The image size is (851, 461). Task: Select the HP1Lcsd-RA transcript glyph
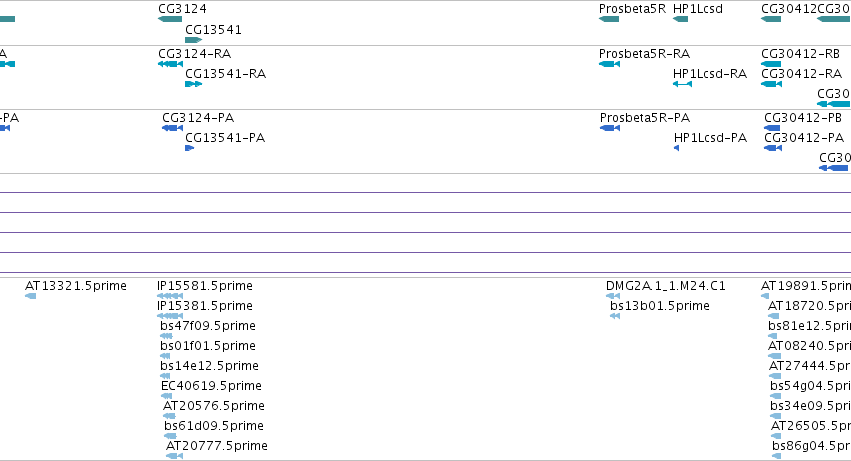pos(683,84)
